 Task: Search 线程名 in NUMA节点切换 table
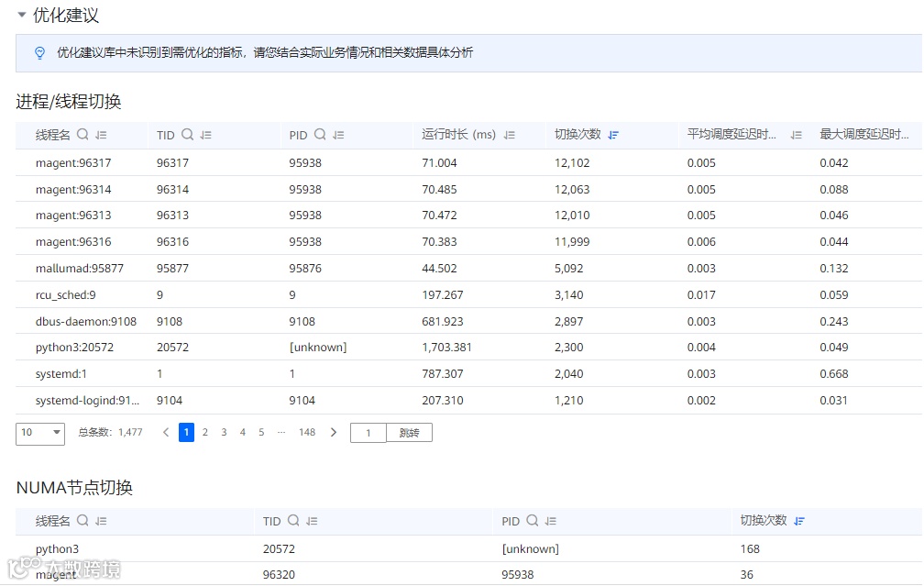83,521
